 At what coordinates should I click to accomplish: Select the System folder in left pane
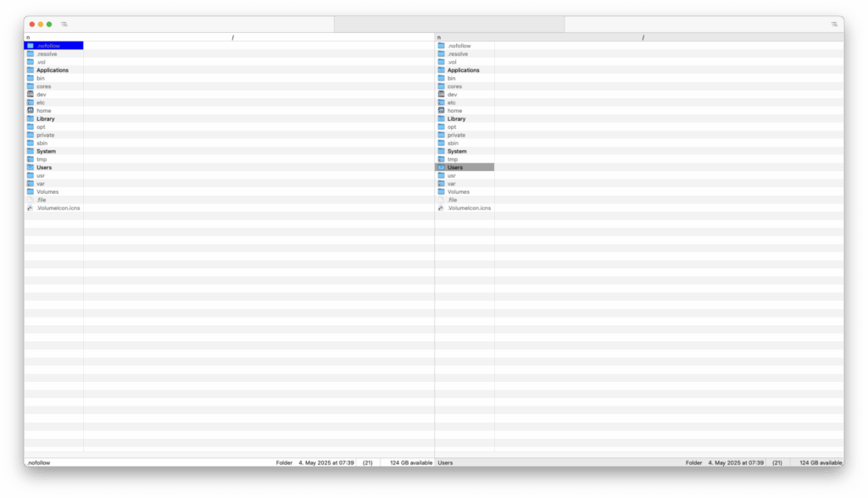[46, 152]
